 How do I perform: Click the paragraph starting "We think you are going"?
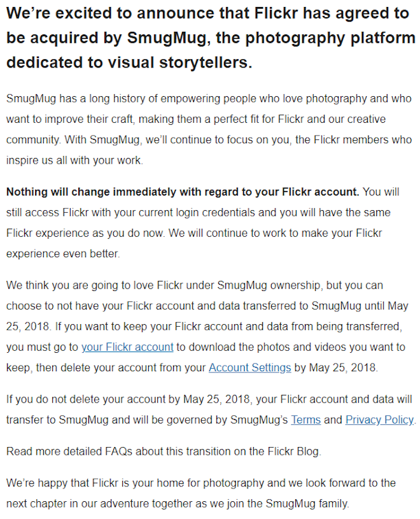click(x=207, y=326)
